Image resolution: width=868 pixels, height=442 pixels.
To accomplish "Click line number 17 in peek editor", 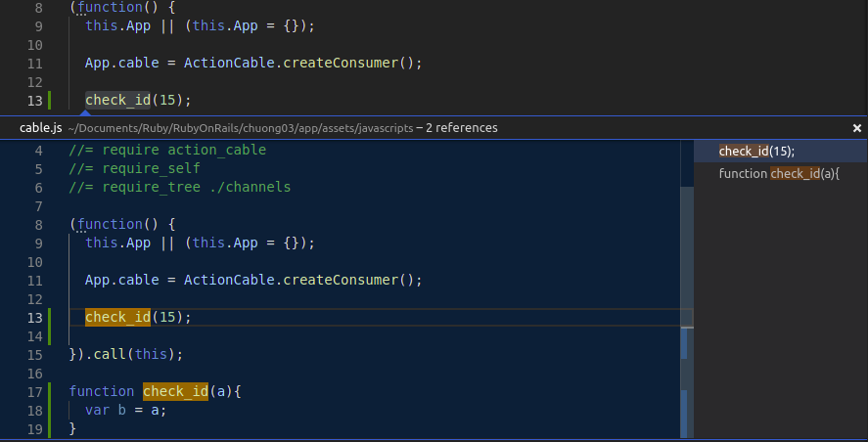I will click(x=34, y=392).
